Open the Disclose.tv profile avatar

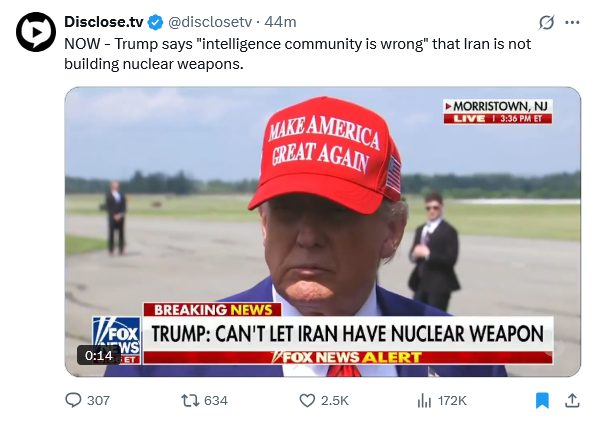pos(36,32)
